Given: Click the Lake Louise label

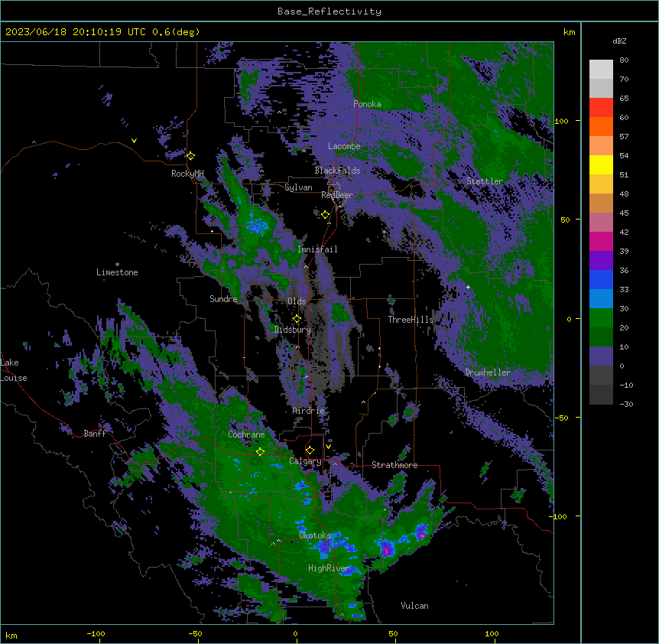Looking at the screenshot, I should (14, 370).
